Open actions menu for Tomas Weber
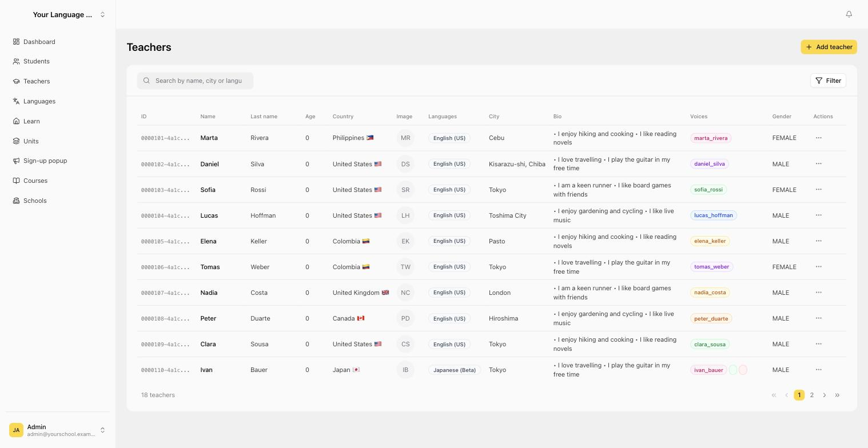868x448 pixels. pyautogui.click(x=818, y=266)
